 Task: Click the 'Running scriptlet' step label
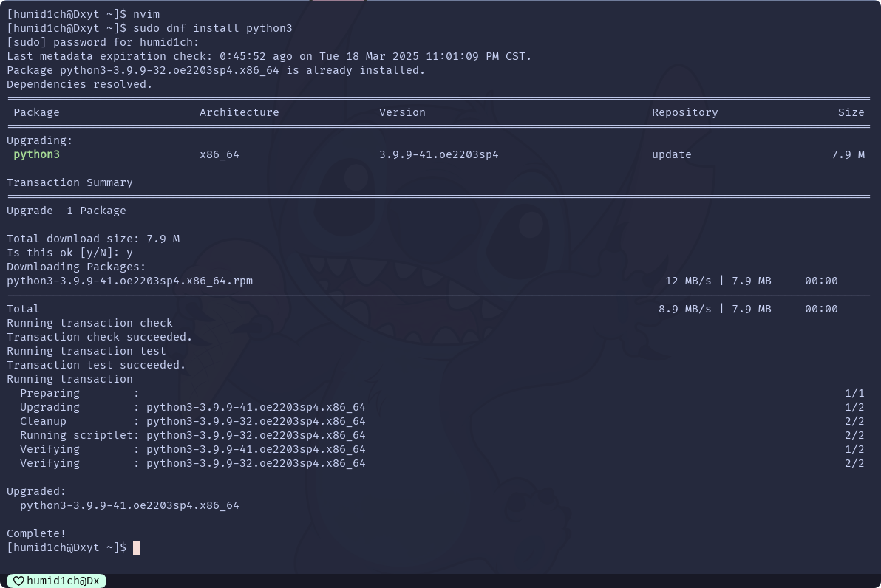[x=76, y=435]
